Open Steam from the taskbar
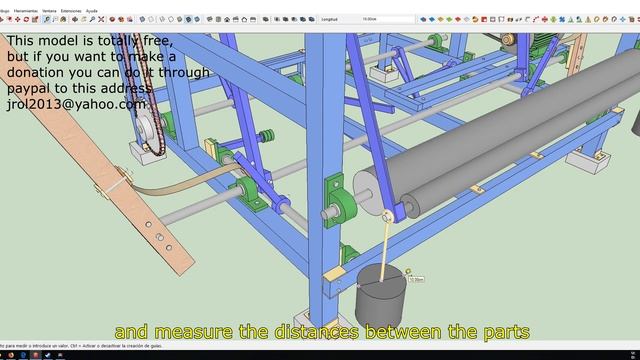 (x=48, y=355)
